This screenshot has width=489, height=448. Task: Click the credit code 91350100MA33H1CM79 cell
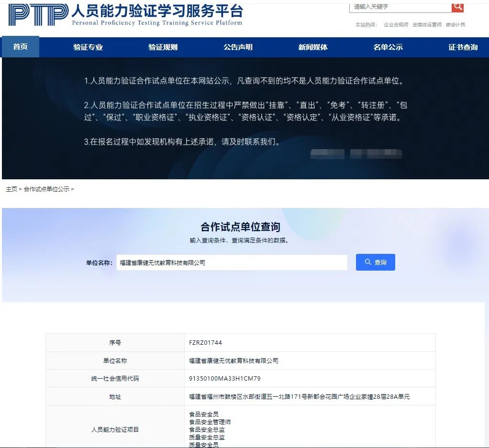[x=225, y=379]
